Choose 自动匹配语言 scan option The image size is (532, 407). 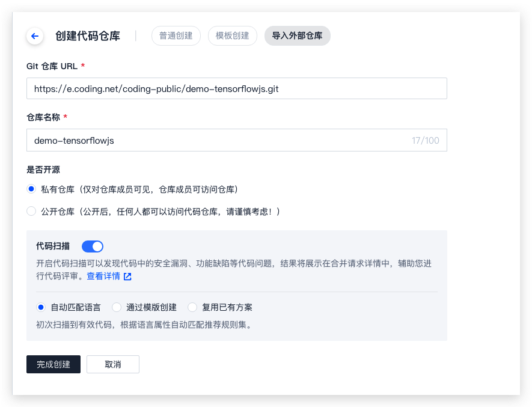(x=41, y=308)
